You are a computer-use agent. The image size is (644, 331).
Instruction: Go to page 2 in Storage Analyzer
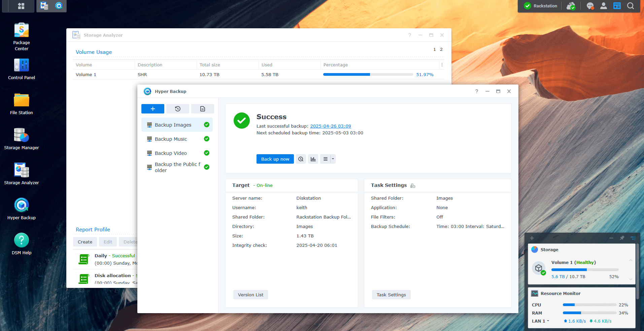(x=441, y=49)
